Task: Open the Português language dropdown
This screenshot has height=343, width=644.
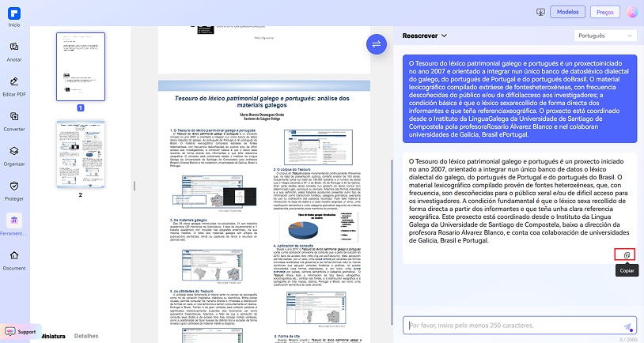Action: [604, 36]
